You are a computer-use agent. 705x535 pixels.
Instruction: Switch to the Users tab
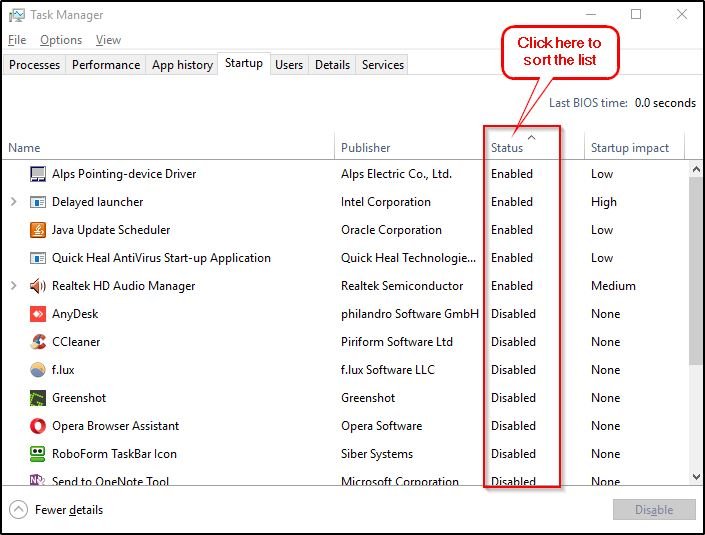point(289,65)
